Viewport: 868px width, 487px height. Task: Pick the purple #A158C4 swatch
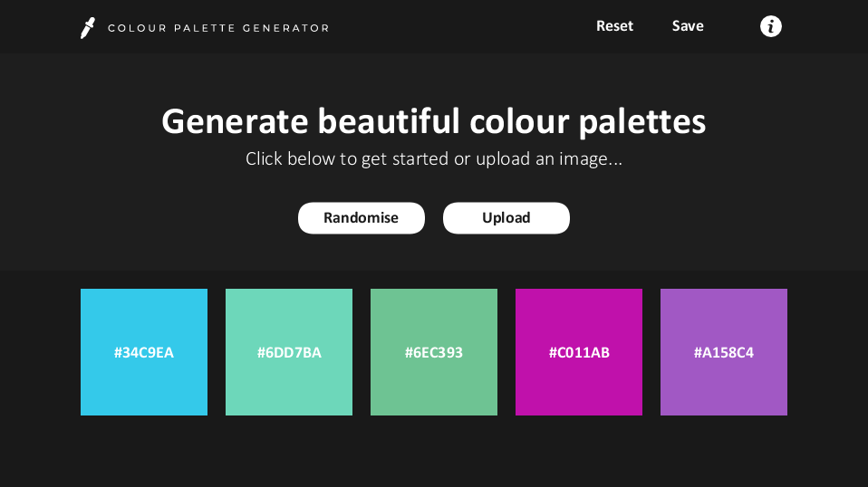coord(724,351)
